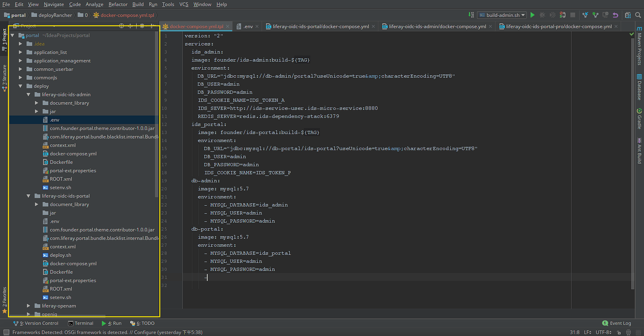Open the Navigate menu

[x=54, y=4]
